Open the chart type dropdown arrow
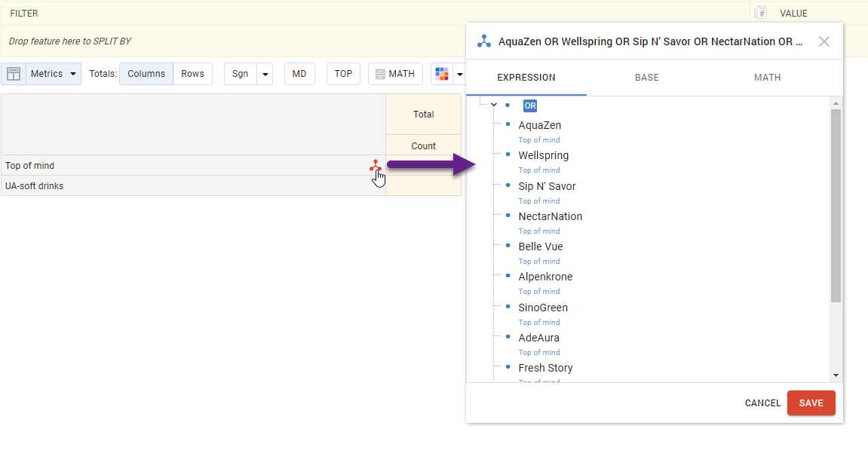This screenshot has width=868, height=453. click(x=458, y=73)
